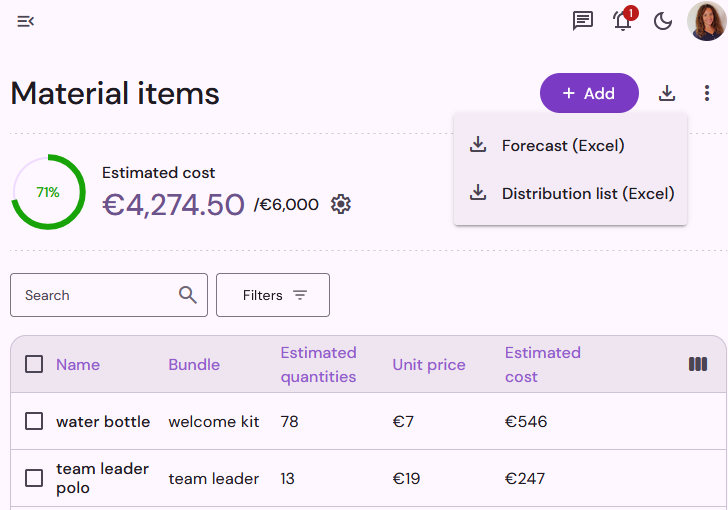The width and height of the screenshot is (728, 510).
Task: Open the chat messages icon
Action: (x=583, y=21)
